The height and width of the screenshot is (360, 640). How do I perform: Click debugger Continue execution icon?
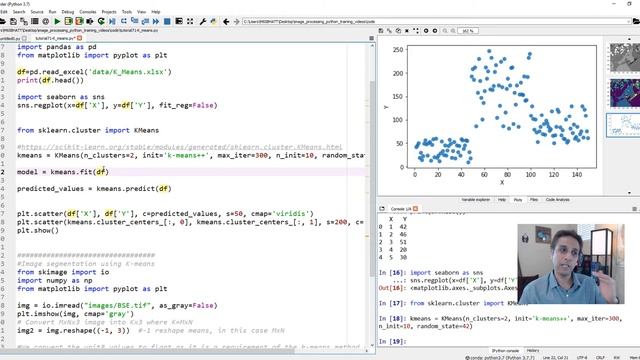point(156,21)
